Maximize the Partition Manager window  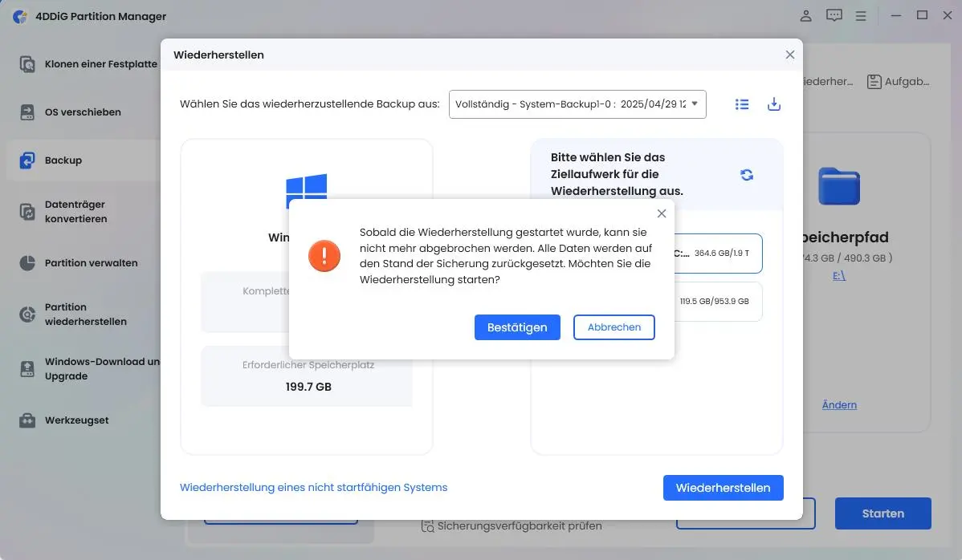point(922,16)
